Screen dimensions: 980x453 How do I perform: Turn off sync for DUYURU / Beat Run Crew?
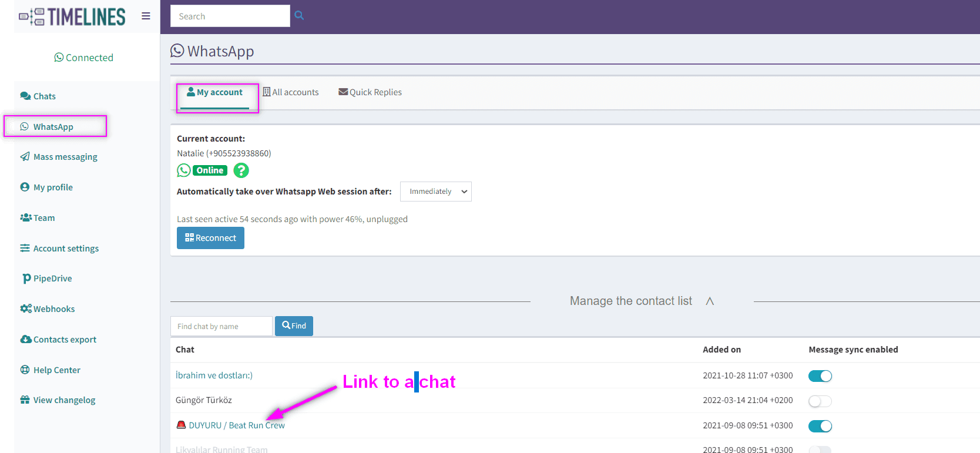(820, 426)
